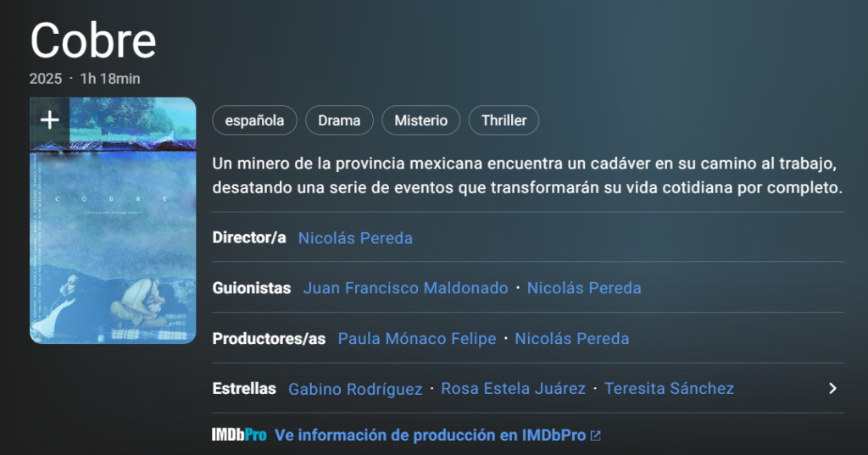Select the Drama genre chip
Viewport: 868px width, 455px height.
[339, 120]
